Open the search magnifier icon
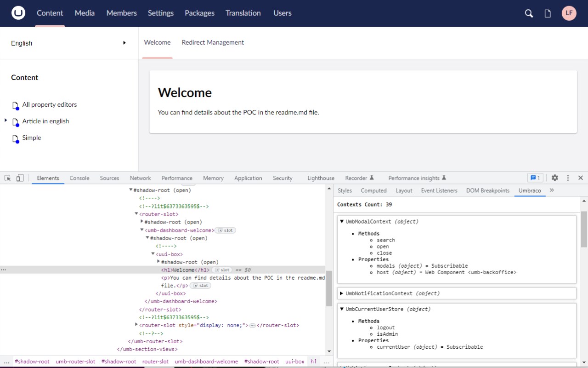Image resolution: width=588 pixels, height=368 pixels. pyautogui.click(x=529, y=13)
